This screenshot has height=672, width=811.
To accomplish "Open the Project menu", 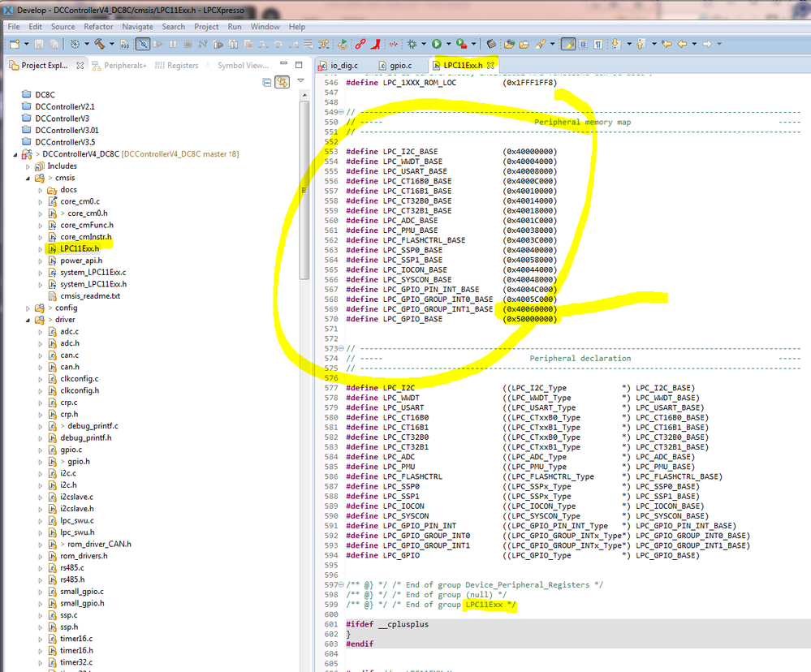I will (206, 27).
